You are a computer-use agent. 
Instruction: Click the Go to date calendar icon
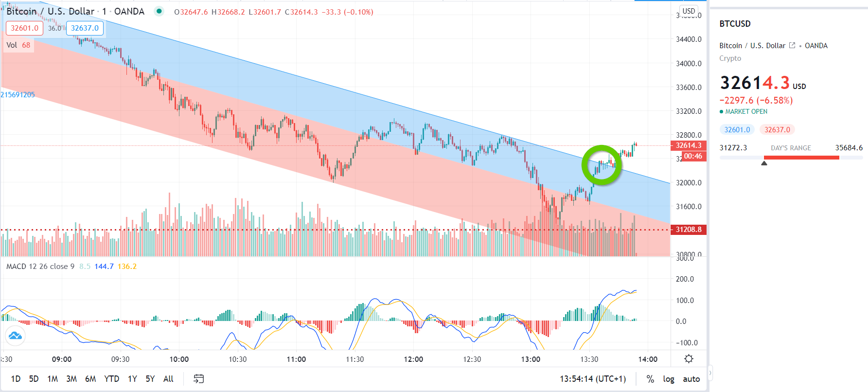[198, 378]
